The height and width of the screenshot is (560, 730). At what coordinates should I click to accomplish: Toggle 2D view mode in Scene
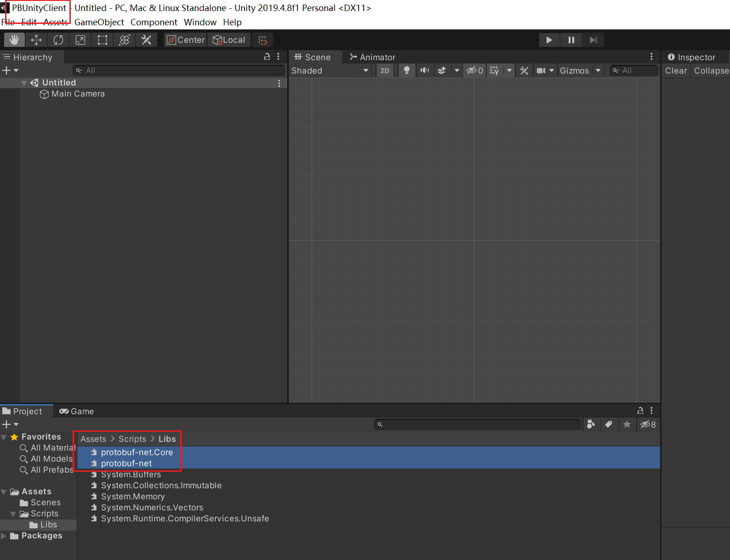[x=385, y=71]
